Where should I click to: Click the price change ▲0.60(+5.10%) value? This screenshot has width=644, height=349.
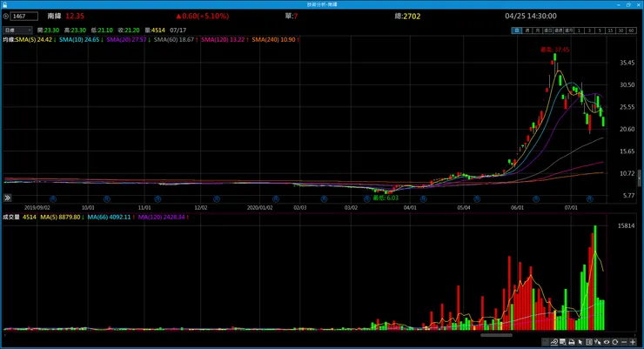click(x=203, y=16)
